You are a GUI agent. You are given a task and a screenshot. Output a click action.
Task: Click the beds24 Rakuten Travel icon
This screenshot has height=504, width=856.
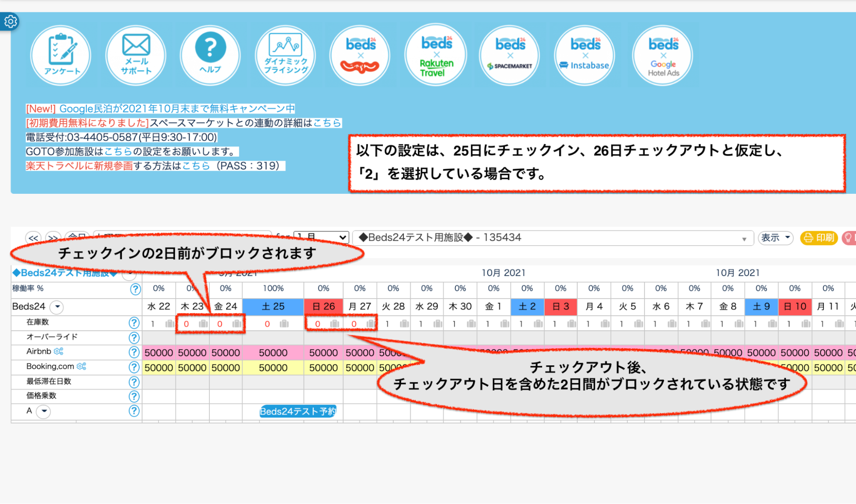point(436,56)
